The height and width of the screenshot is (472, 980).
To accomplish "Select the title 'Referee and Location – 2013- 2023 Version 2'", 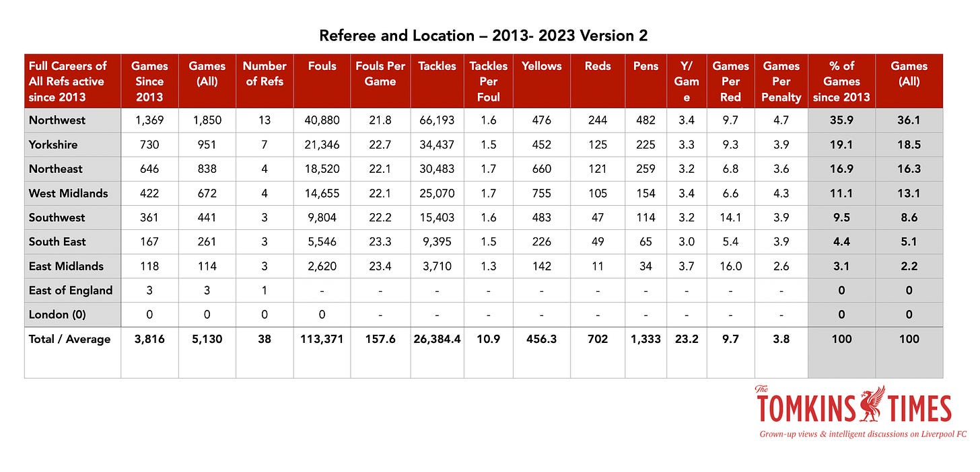I will [483, 36].
